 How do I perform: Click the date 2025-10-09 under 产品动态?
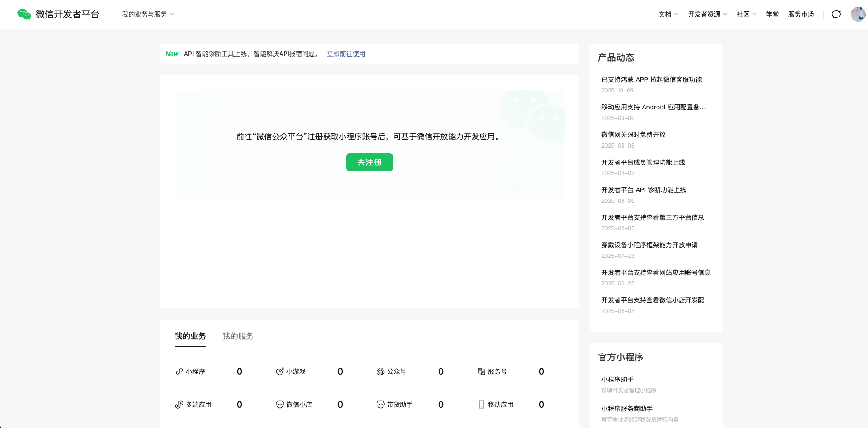[617, 91]
